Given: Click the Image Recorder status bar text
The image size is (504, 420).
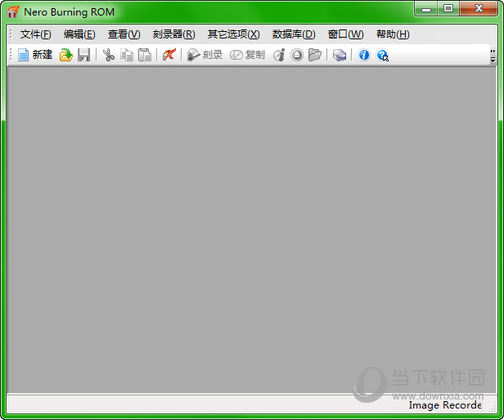Looking at the screenshot, I should (445, 405).
